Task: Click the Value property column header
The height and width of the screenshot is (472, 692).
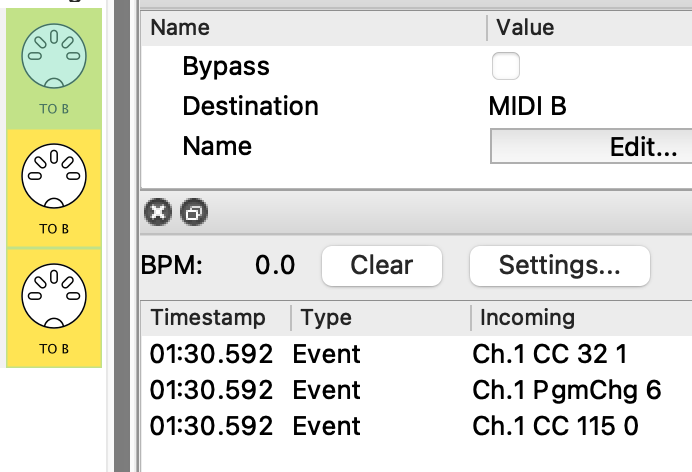Action: [x=525, y=28]
